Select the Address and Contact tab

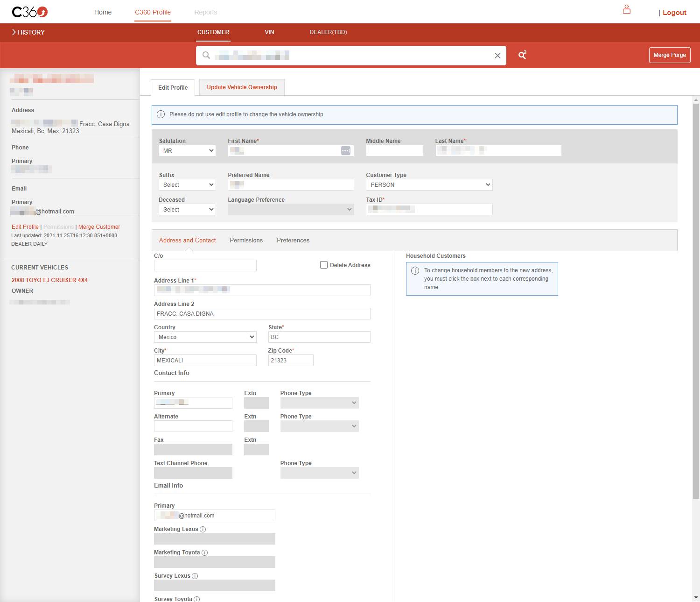click(188, 241)
